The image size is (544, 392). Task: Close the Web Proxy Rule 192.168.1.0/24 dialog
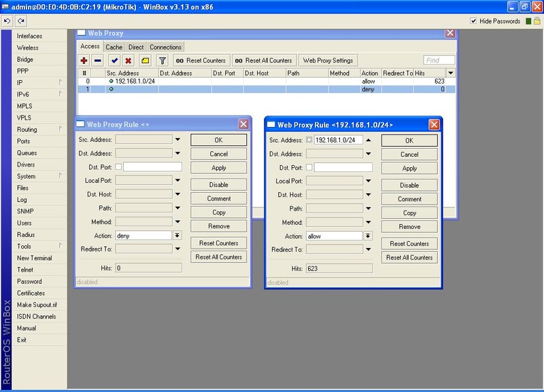coord(434,125)
